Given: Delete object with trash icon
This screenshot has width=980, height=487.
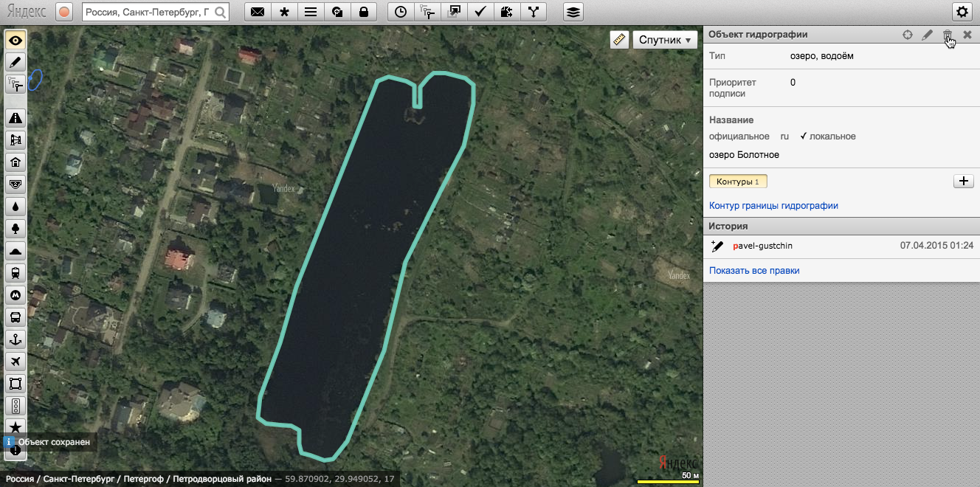Looking at the screenshot, I should click(x=948, y=35).
